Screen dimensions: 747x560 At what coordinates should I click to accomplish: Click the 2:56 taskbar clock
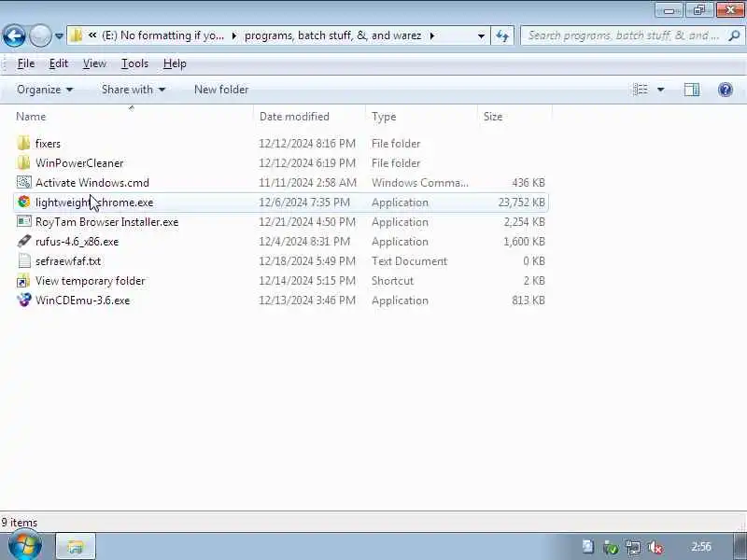(701, 547)
